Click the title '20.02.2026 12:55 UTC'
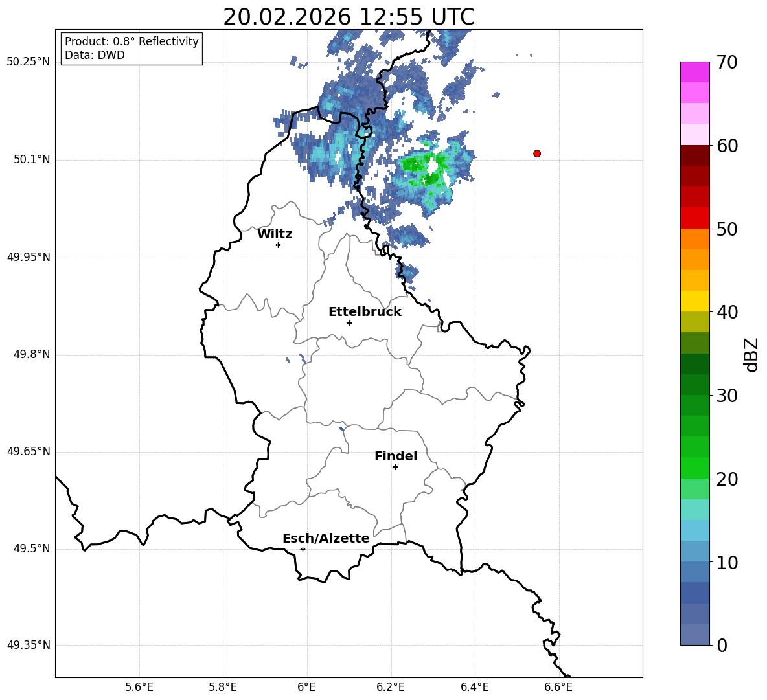 pyautogui.click(x=349, y=17)
